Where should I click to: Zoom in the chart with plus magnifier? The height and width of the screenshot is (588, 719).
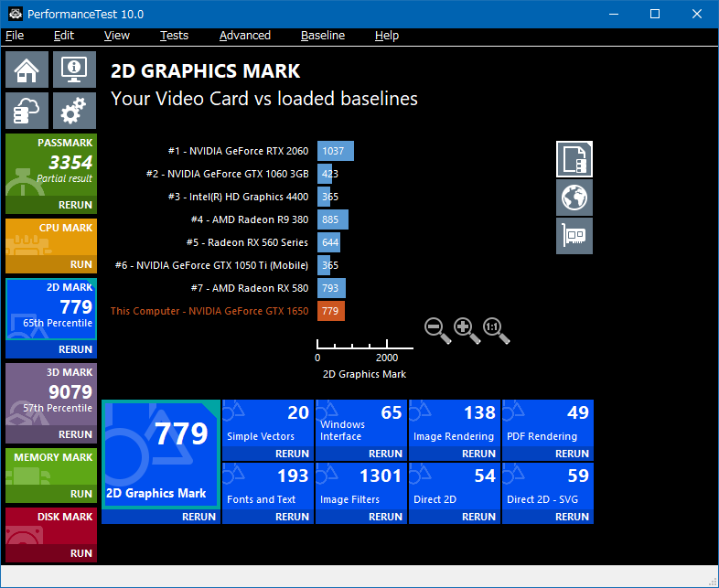467,330
